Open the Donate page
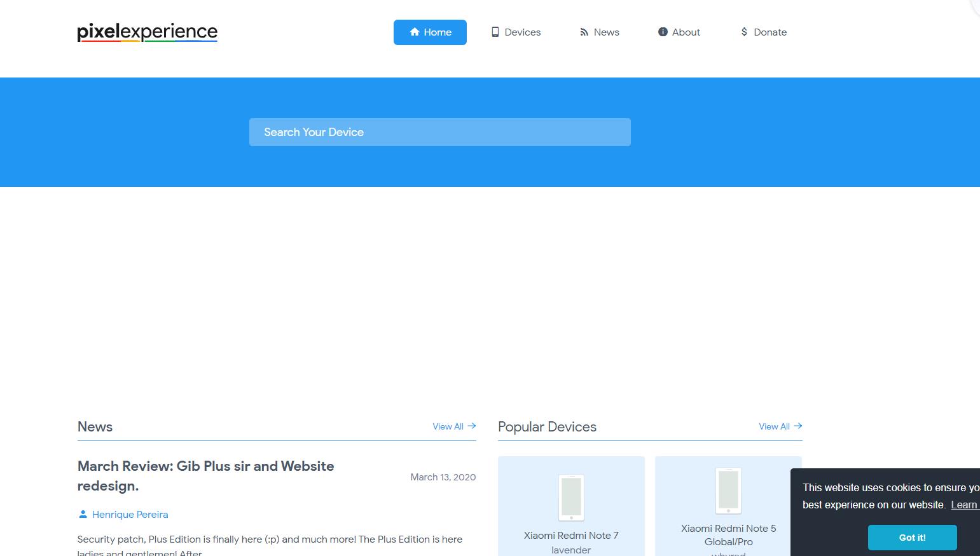980x556 pixels. [x=764, y=32]
